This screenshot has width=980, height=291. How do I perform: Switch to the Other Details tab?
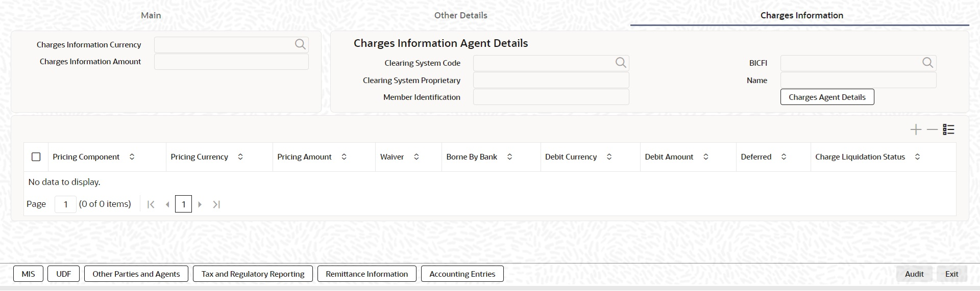pos(461,15)
